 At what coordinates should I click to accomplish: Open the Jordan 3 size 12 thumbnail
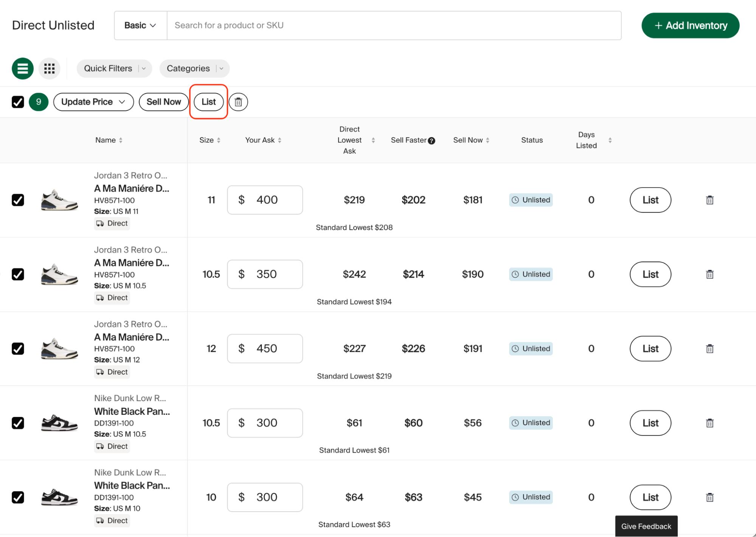[59, 349]
